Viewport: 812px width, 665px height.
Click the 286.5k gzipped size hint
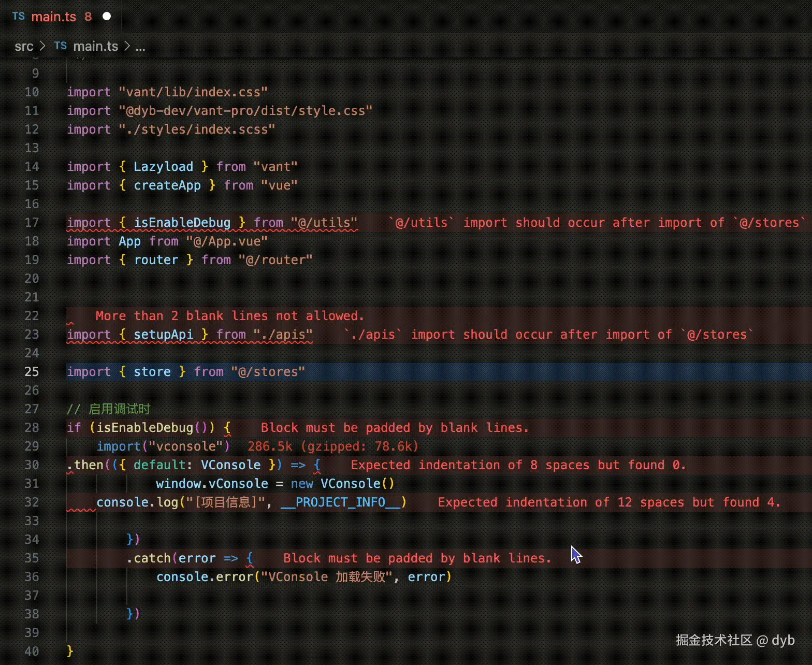pos(333,446)
